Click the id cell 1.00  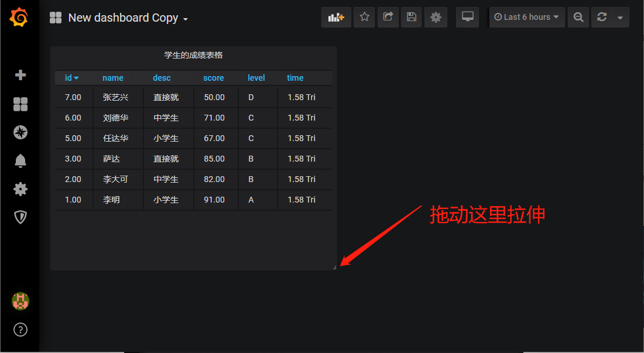pyautogui.click(x=74, y=200)
